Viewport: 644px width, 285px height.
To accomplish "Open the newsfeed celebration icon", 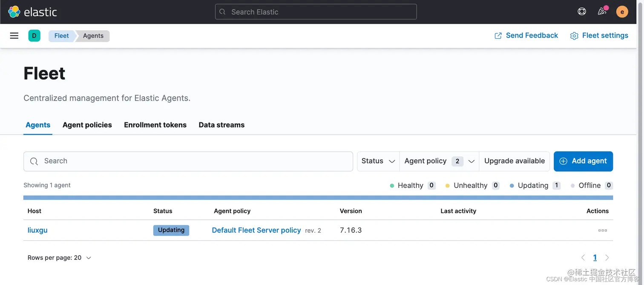I will (x=602, y=12).
